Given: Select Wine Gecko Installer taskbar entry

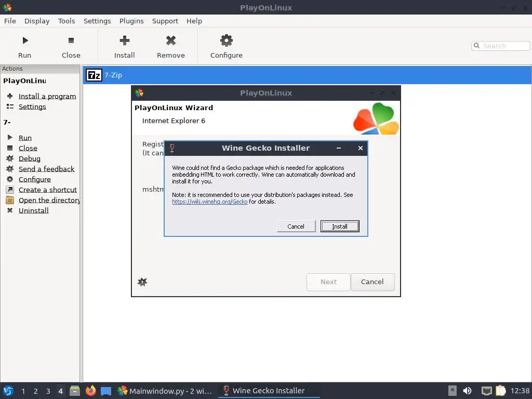Looking at the screenshot, I should click(x=268, y=391).
